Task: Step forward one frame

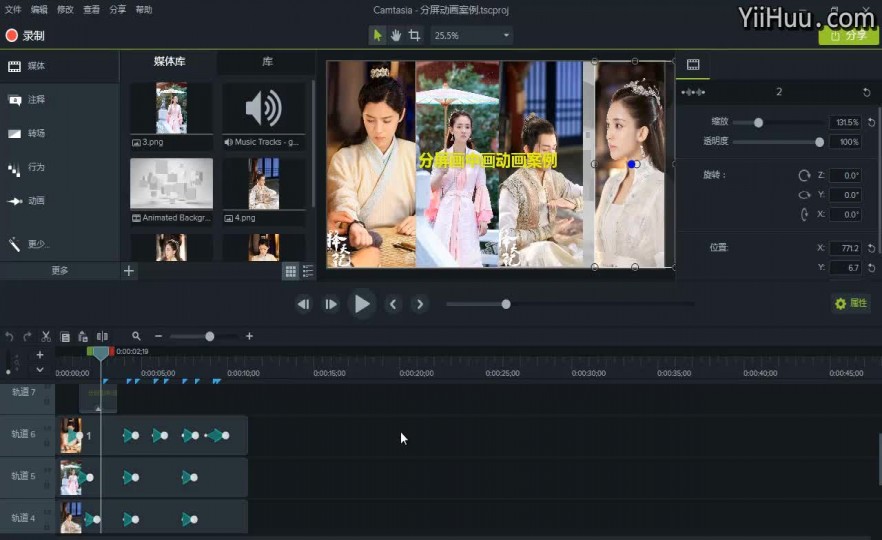Action: tap(331, 304)
